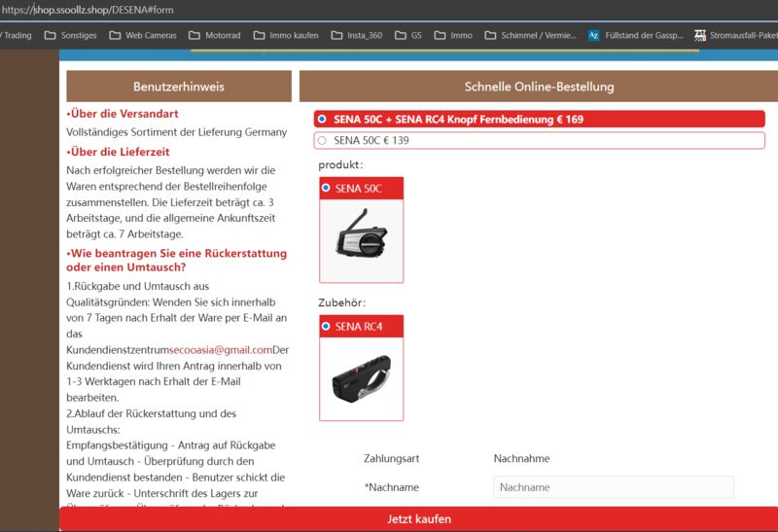Select the SENA 50C € 139 option
This screenshot has width=778, height=532.
540,140
